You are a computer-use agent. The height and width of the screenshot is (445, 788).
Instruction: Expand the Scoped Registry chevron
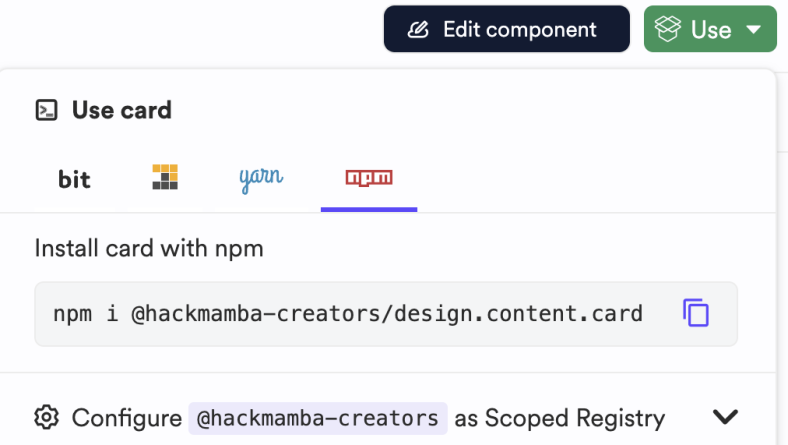(x=725, y=417)
